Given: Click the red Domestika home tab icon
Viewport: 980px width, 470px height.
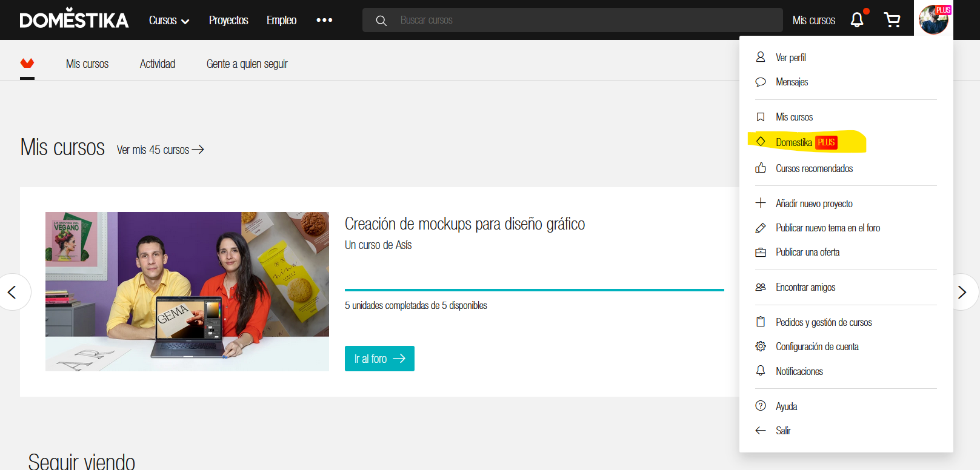Looking at the screenshot, I should pos(27,63).
